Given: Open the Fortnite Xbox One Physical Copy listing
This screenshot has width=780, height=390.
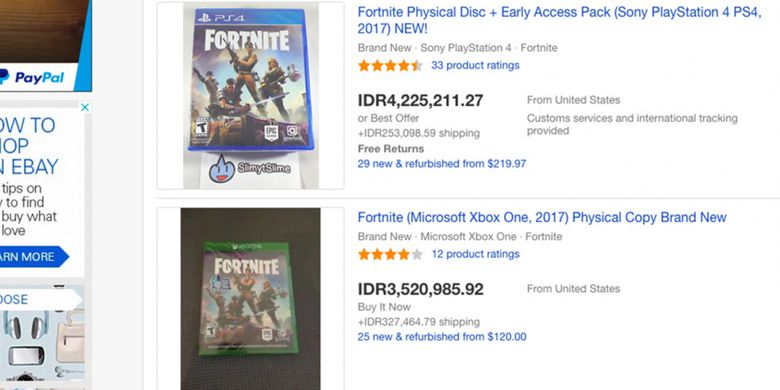Looking at the screenshot, I should 542,217.
